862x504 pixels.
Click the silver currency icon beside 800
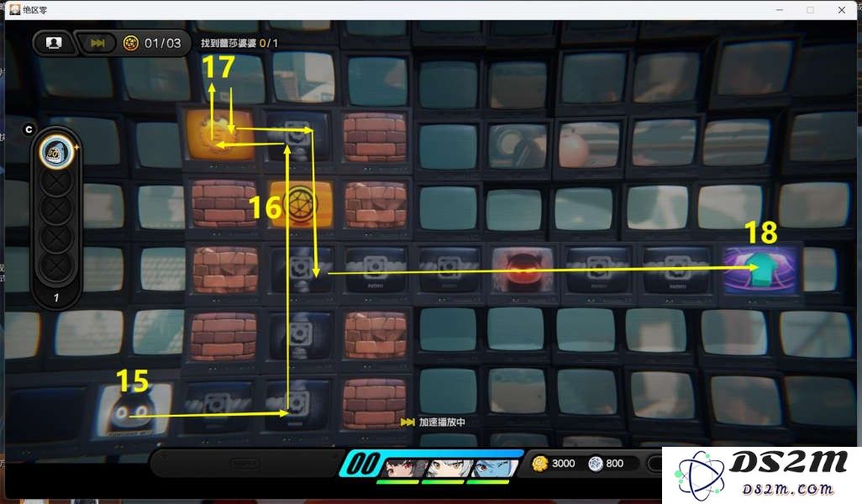[596, 464]
